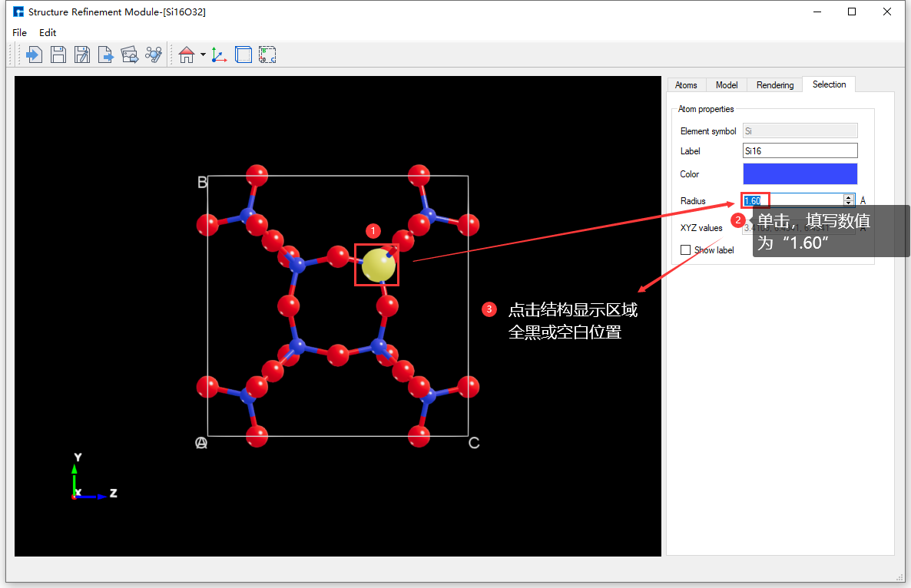
Task: Open a structure file with the import icon
Action: click(x=34, y=54)
